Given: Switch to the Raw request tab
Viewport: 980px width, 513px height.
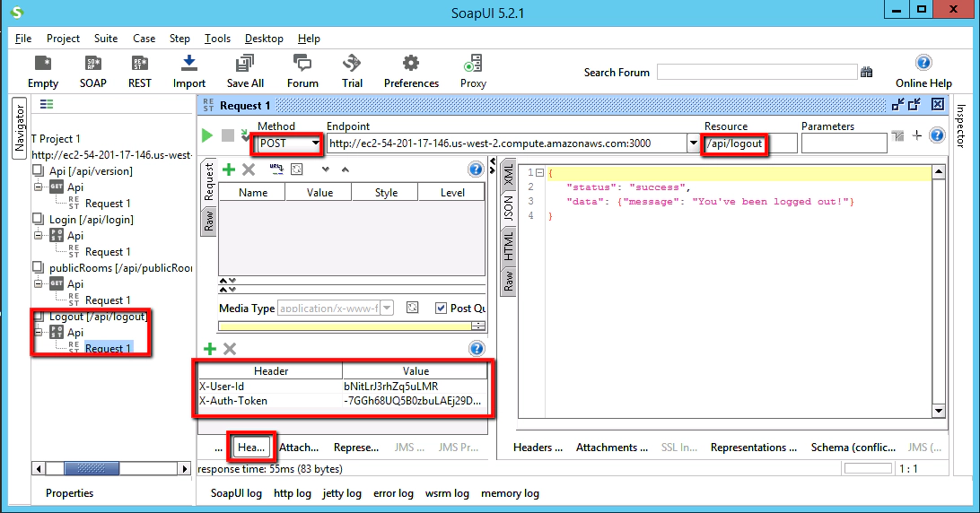Looking at the screenshot, I should 209,222.
